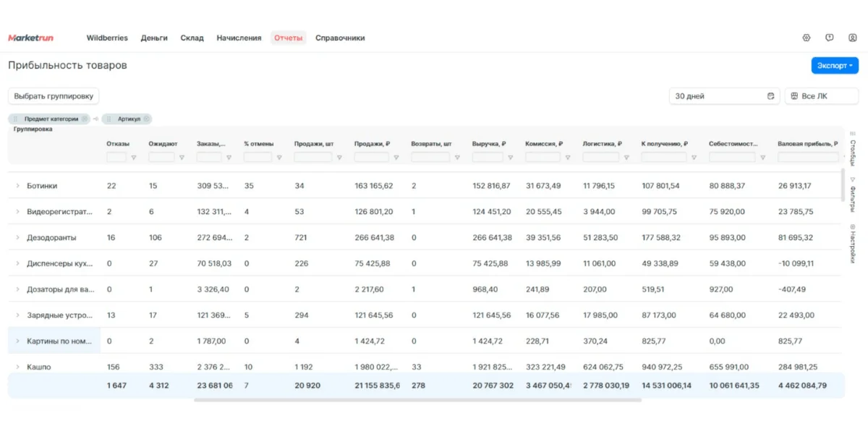Open the user profile icon
The height and width of the screenshot is (434, 868).
(853, 38)
